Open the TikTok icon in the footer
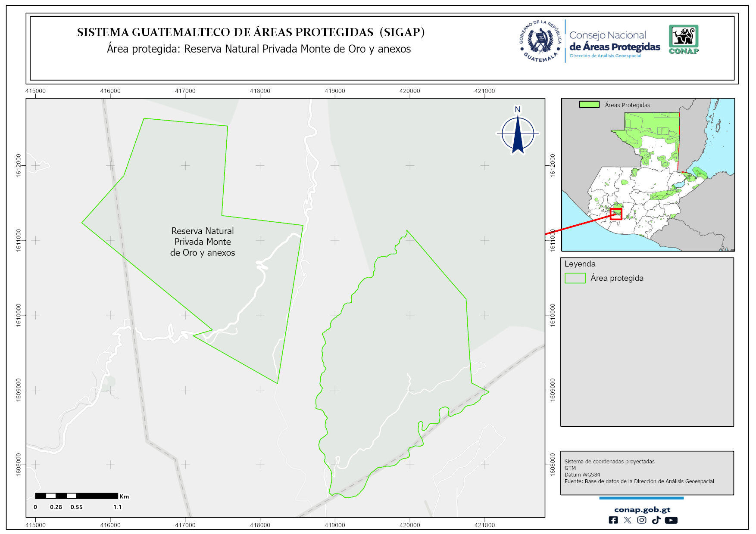 (x=656, y=520)
